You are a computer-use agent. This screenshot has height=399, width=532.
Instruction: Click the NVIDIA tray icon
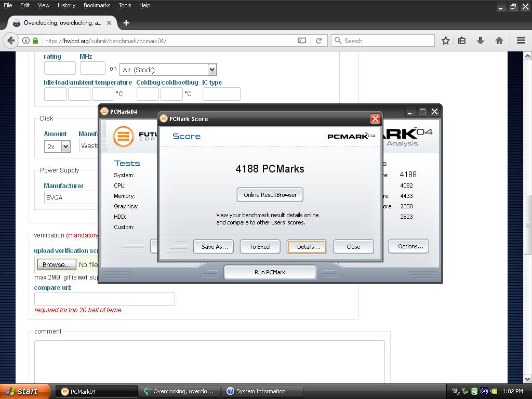coord(494,391)
